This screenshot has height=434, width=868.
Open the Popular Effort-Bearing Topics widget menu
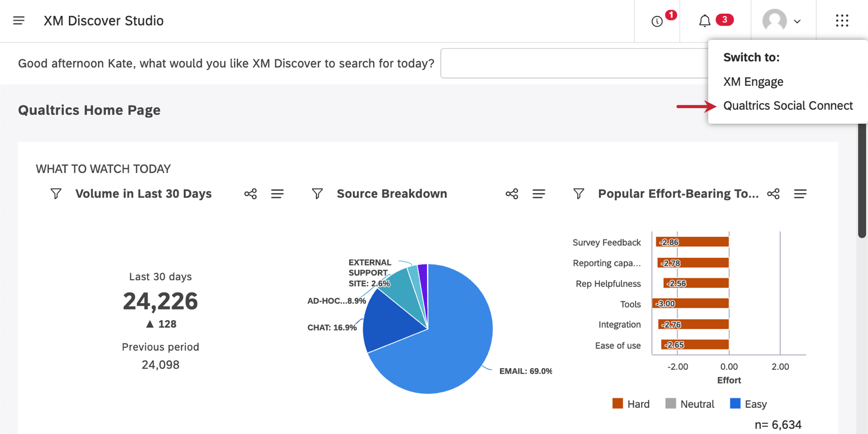[800, 194]
